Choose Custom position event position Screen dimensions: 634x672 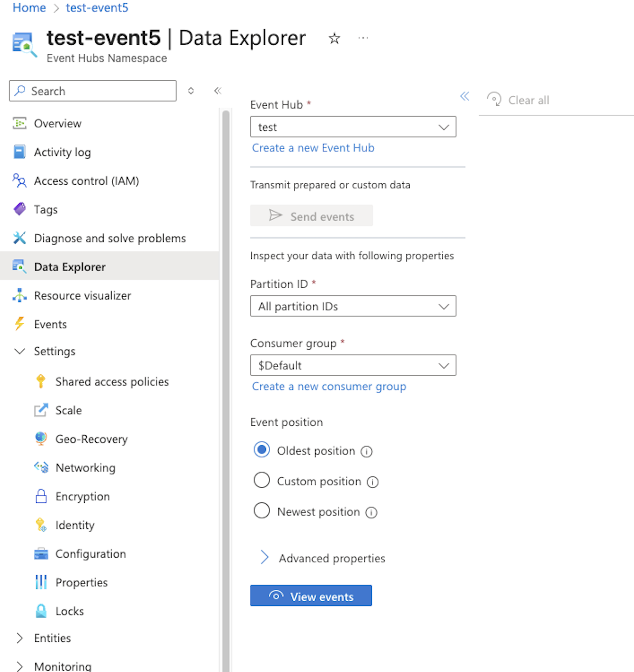coord(261,480)
